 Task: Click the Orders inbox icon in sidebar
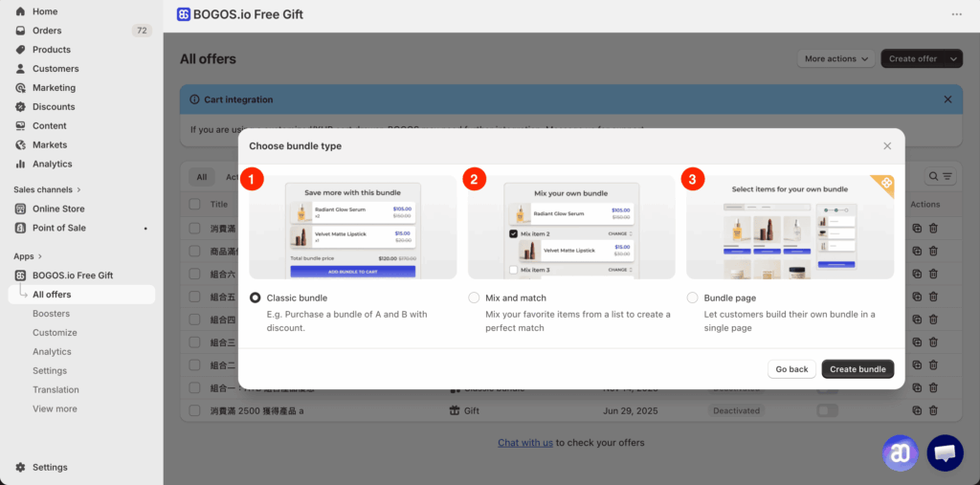(21, 31)
